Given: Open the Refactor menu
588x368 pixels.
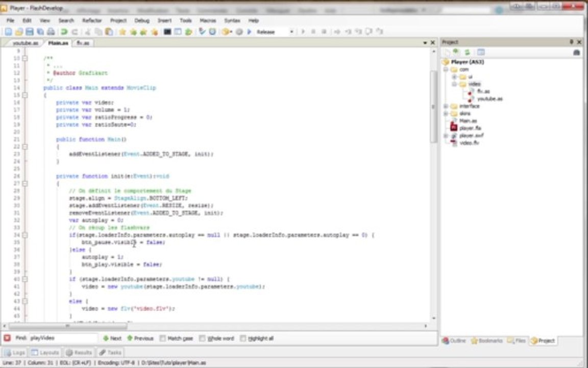Looking at the screenshot, I should tap(92, 20).
